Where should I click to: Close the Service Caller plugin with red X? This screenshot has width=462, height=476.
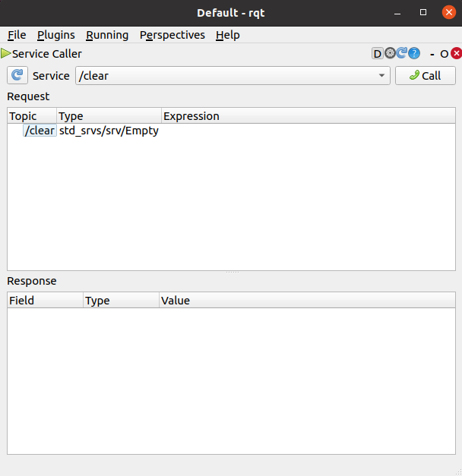click(x=456, y=53)
